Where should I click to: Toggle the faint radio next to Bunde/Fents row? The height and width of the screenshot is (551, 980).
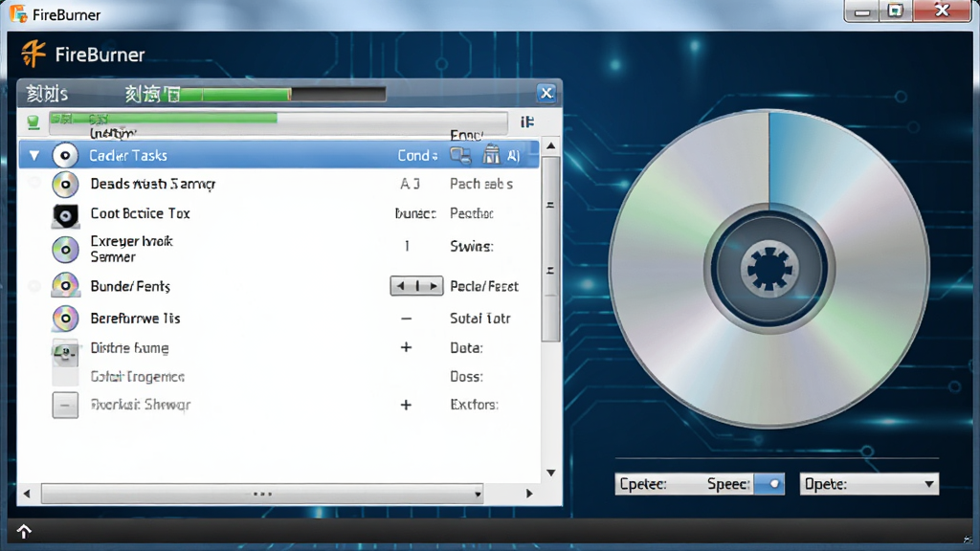tap(34, 286)
